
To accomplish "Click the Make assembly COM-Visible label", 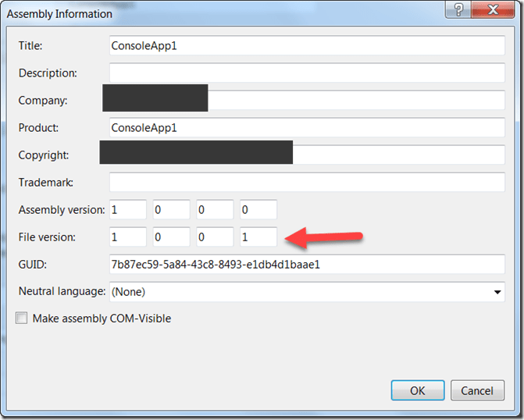I will 102,319.
